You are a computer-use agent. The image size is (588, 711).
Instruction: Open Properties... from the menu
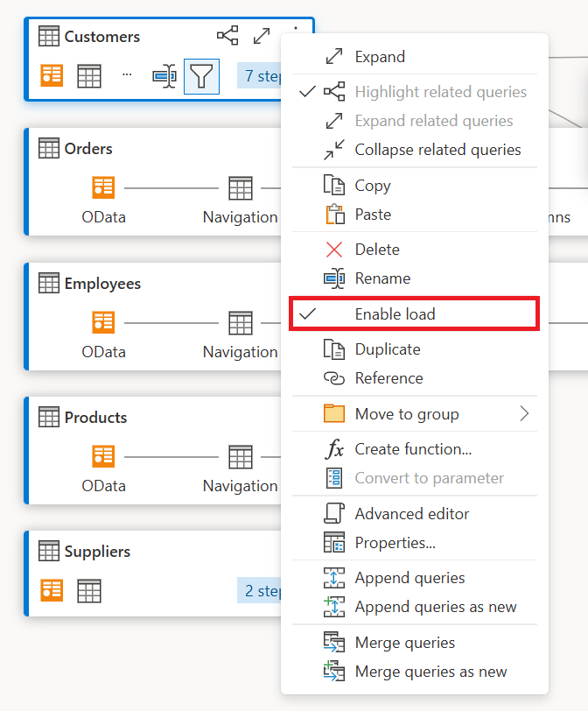pyautogui.click(x=415, y=543)
